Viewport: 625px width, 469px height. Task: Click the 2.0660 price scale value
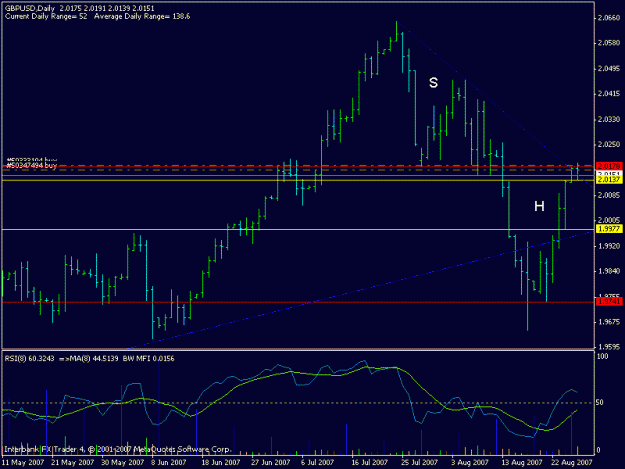point(609,18)
